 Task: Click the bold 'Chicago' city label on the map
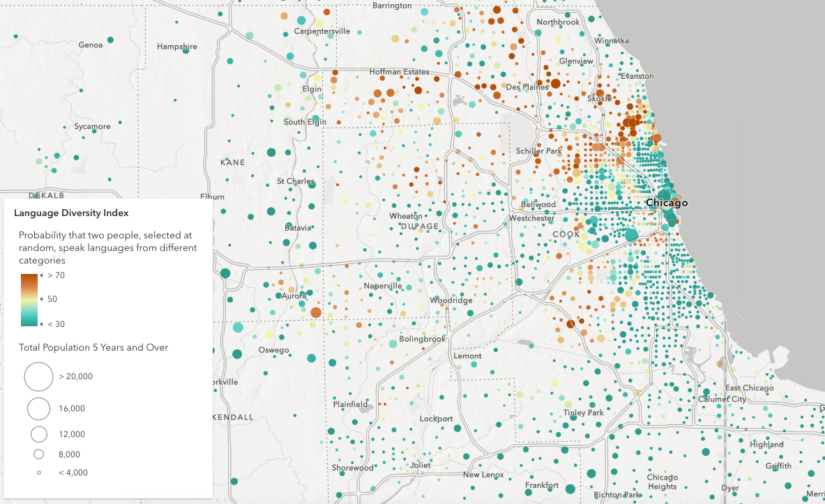tap(667, 203)
